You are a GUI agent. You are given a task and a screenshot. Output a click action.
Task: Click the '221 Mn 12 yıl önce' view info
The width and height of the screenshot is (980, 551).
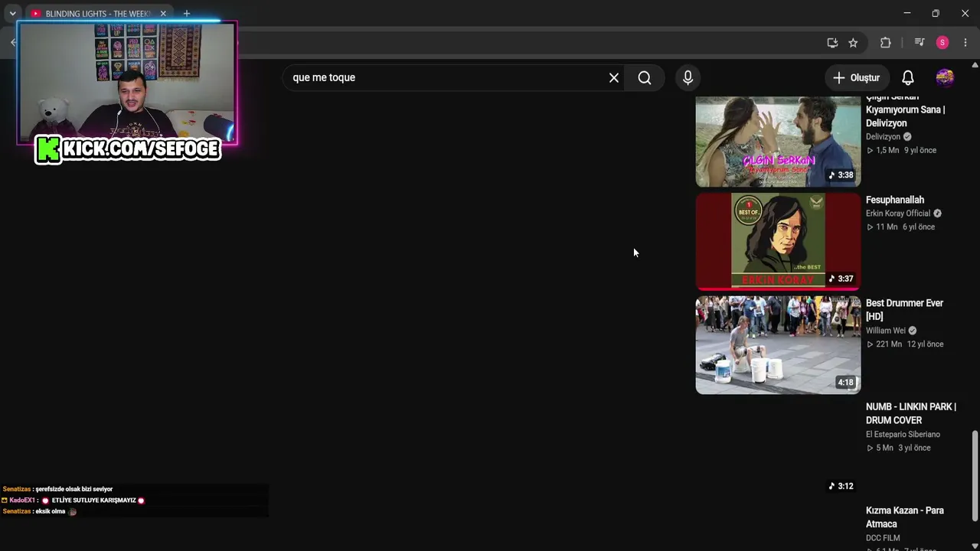905,344
